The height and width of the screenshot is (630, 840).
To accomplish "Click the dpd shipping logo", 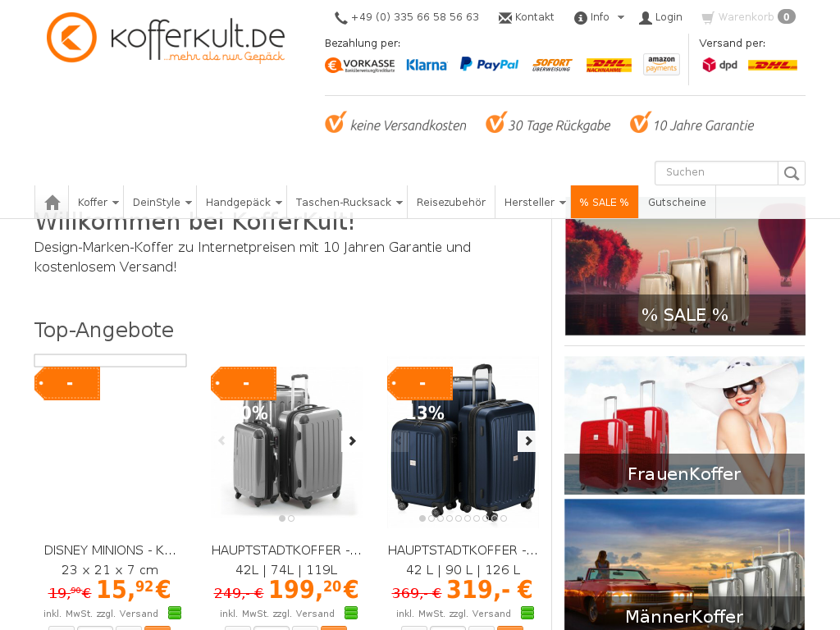I will click(x=719, y=65).
